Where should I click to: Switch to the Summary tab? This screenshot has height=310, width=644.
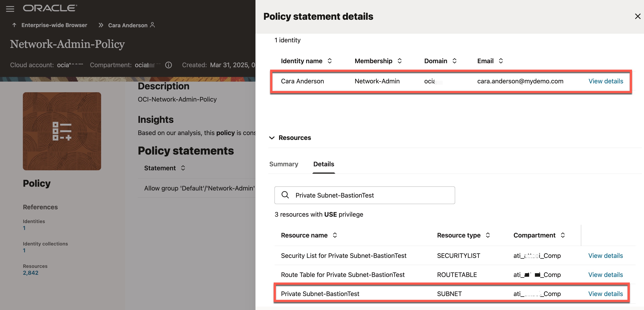283,164
